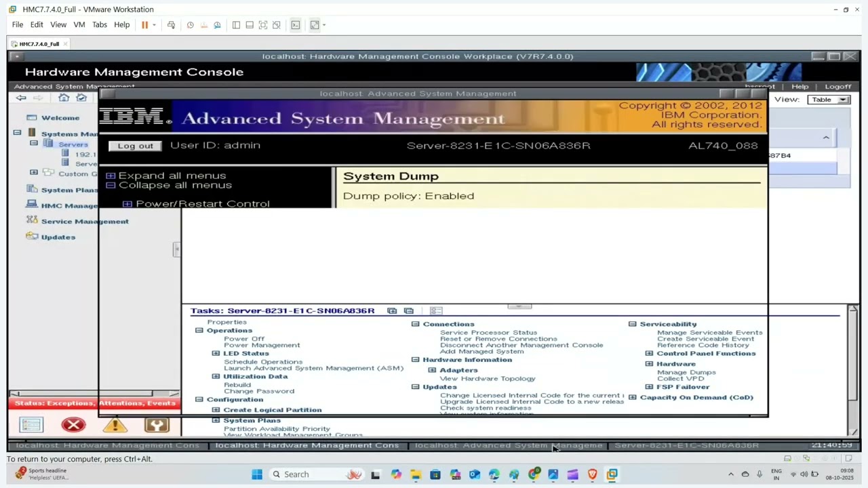Expand the Utilization Data task group
The image size is (868, 488).
(216, 377)
